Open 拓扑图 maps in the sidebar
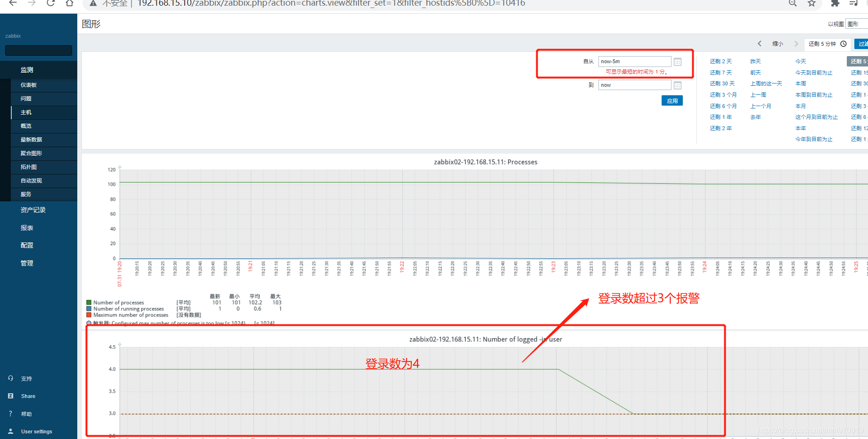 point(44,167)
